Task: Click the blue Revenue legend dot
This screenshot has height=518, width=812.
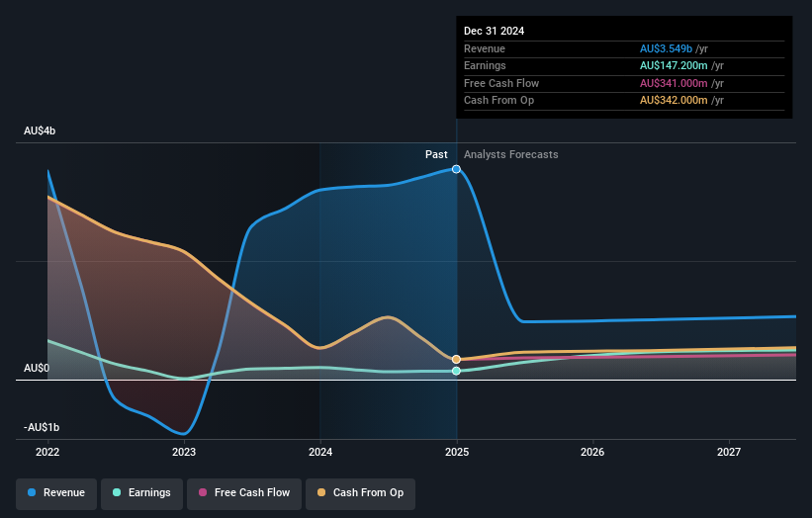Action: pos(32,492)
